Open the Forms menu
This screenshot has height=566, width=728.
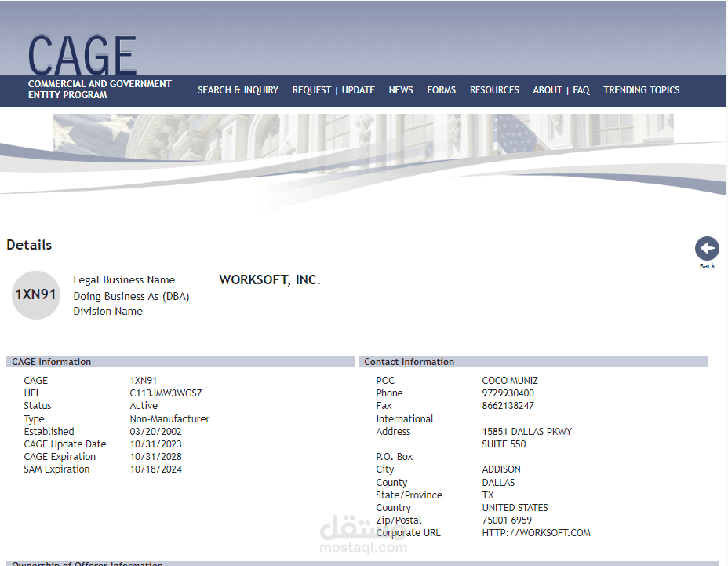point(441,90)
